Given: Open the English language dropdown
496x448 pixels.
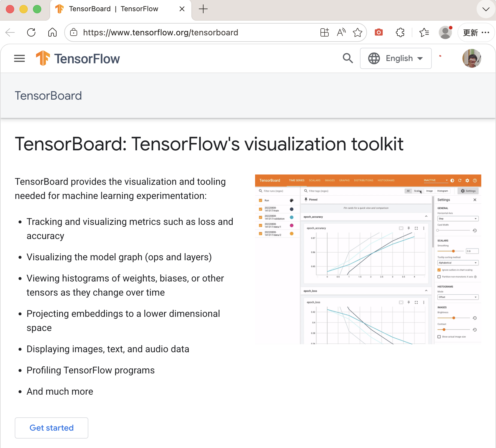Looking at the screenshot, I should (x=396, y=58).
